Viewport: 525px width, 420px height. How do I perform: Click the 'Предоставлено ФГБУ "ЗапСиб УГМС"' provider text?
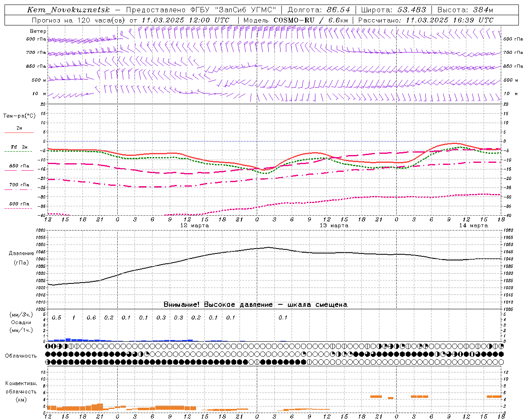tap(201, 10)
